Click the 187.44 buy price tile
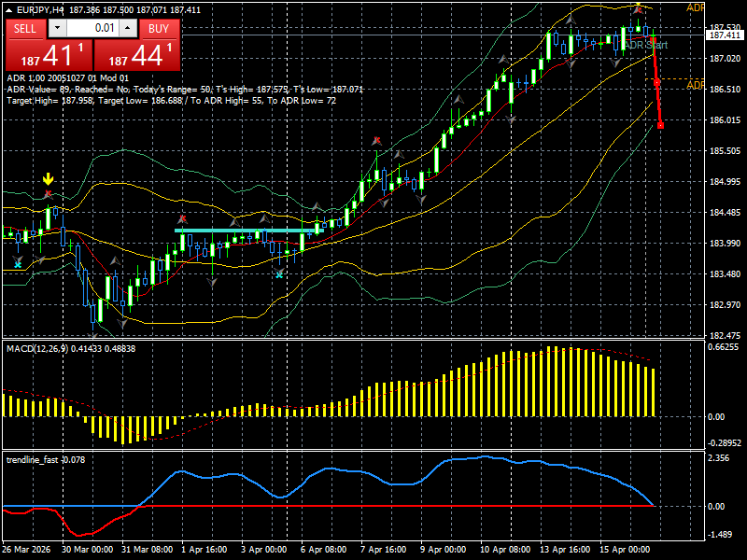Screen dimensions: 747x560 click(137, 55)
